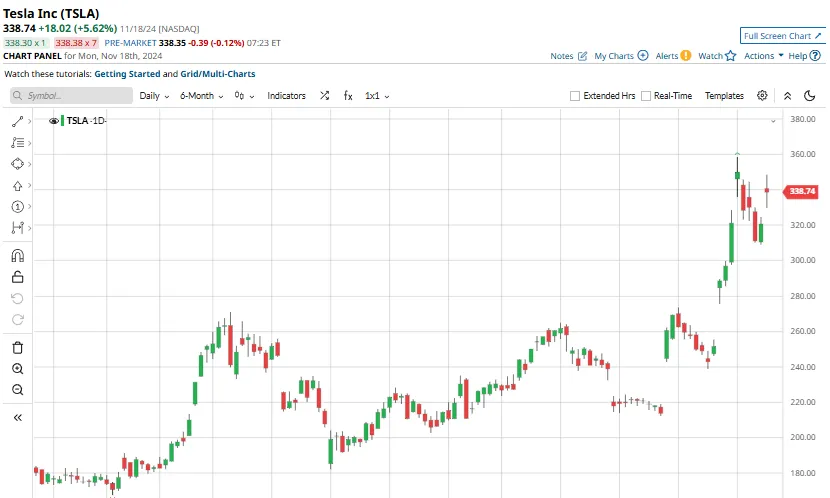Toggle TSLA series visibility eye icon

pos(53,121)
